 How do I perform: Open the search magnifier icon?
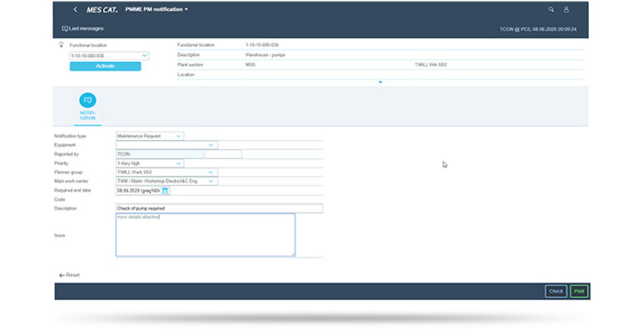coord(551,9)
